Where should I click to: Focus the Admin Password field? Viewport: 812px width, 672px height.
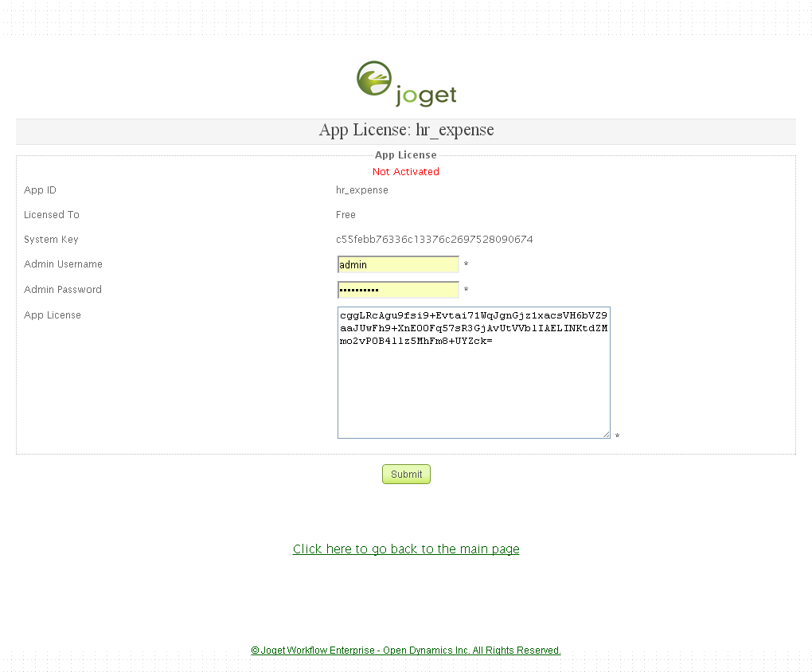pos(398,290)
